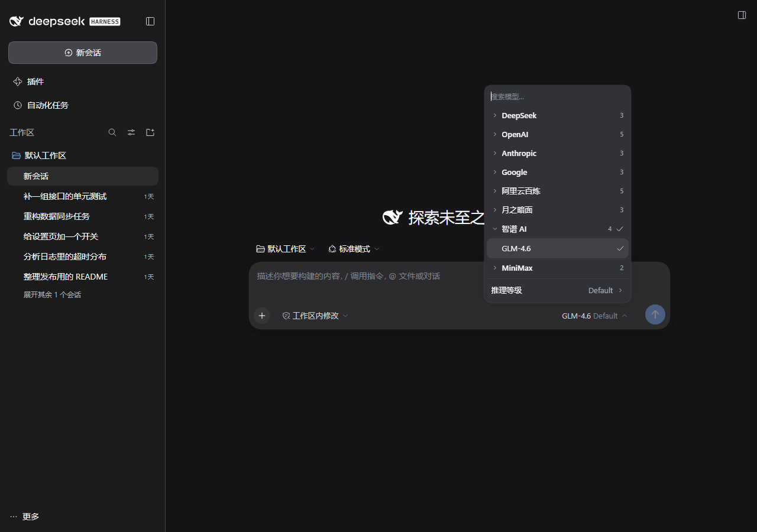This screenshot has width=757, height=532.
Task: Focus the 搜索模型 search field
Action: pos(558,96)
